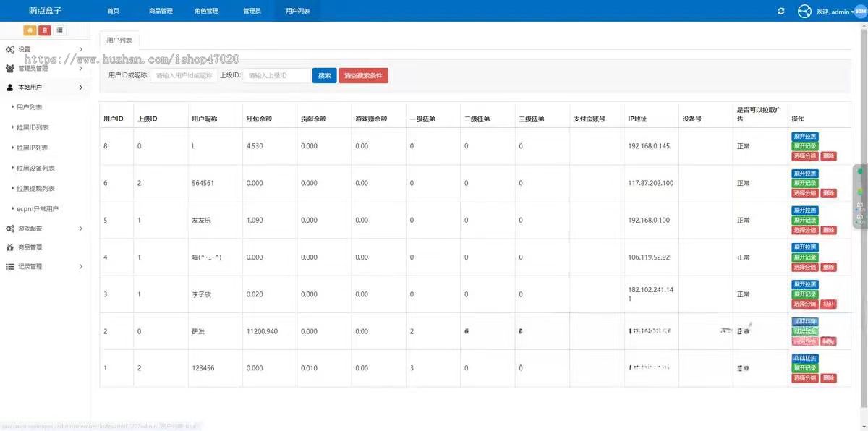Click the list icon beside 记录管理
This screenshot has width=868, height=431.
tap(10, 266)
